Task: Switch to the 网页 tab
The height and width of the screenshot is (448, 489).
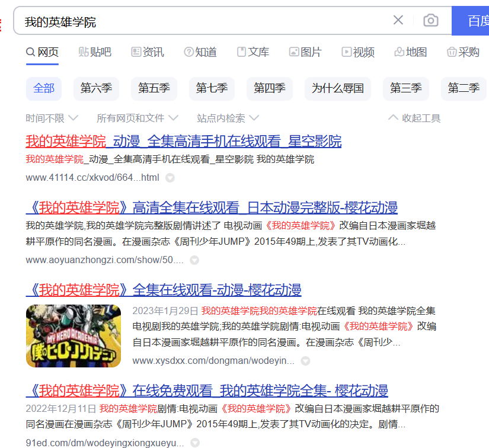Action: (x=43, y=52)
